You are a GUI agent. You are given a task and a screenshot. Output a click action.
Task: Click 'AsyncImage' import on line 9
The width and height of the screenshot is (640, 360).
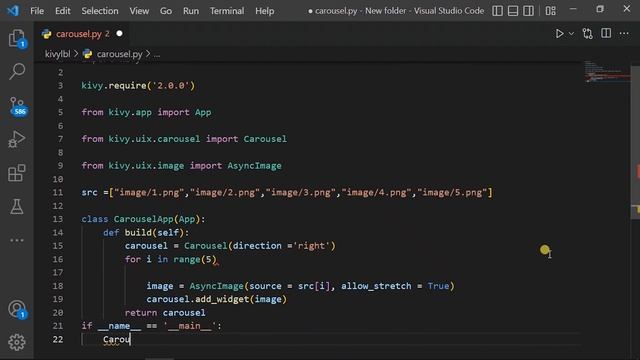[254, 166]
